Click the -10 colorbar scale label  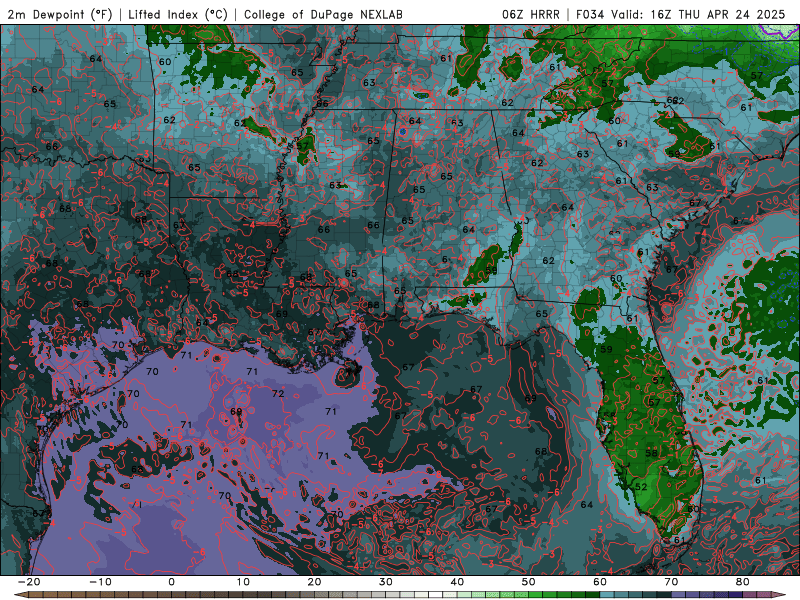click(100, 582)
